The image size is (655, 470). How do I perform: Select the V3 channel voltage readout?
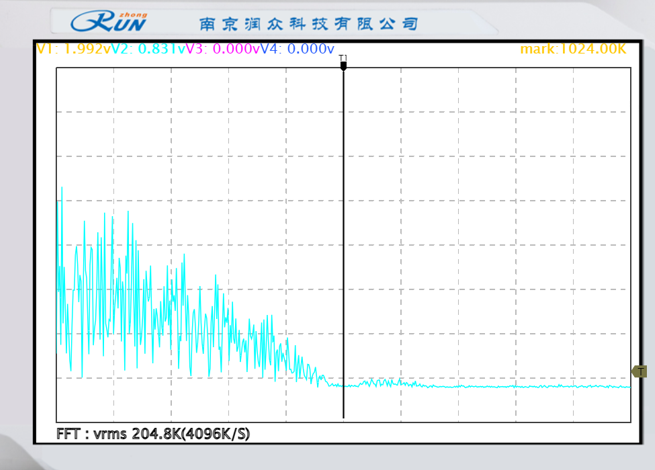pyautogui.click(x=224, y=48)
